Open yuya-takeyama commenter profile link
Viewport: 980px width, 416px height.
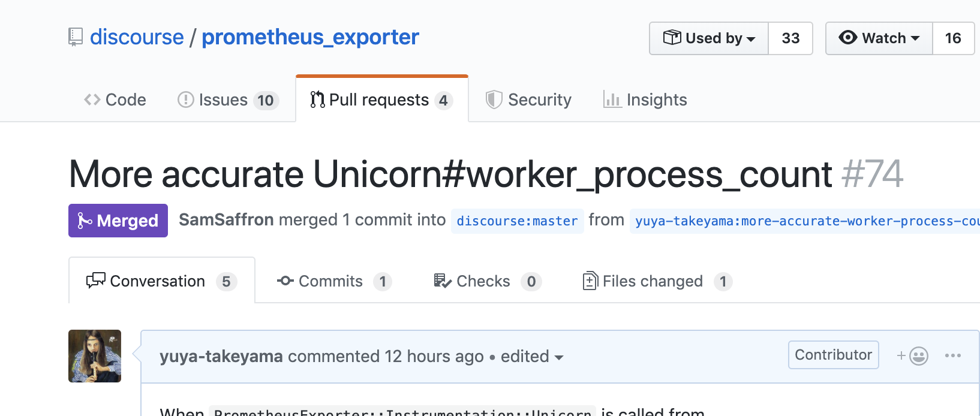(221, 356)
